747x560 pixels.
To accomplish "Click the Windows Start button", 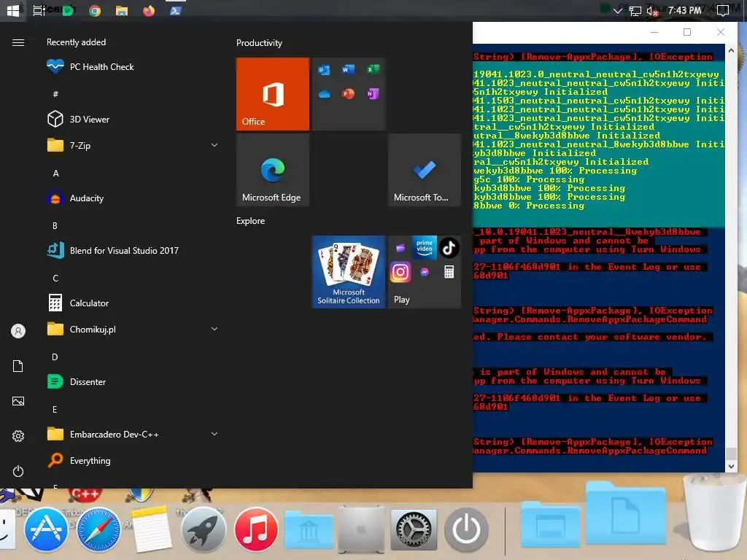I will (x=13, y=10).
